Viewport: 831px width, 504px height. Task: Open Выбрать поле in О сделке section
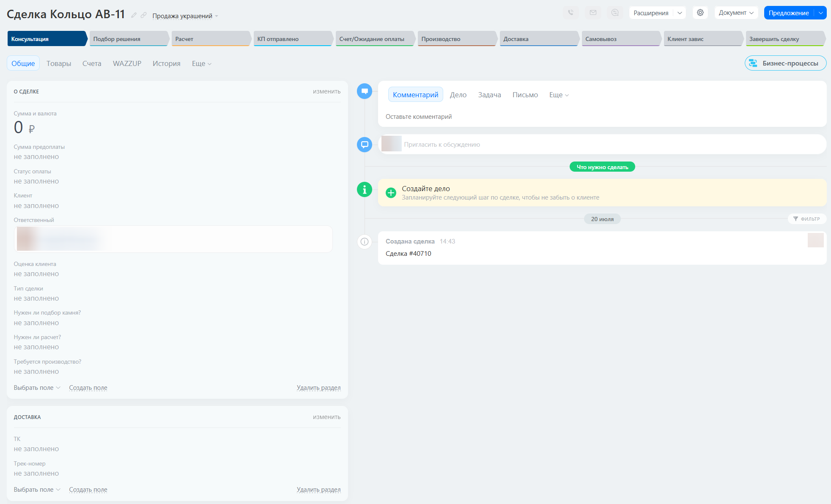point(37,388)
